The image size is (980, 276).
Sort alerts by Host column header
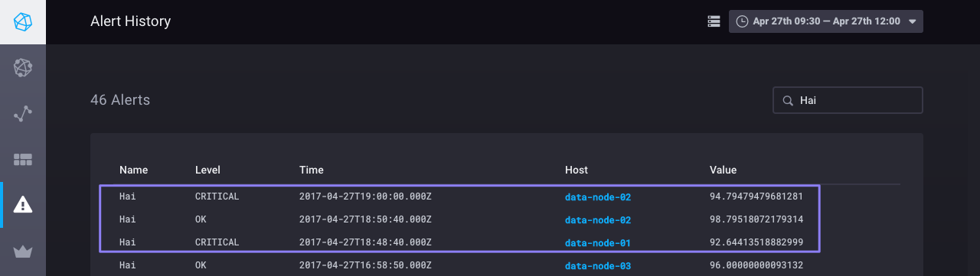click(x=577, y=170)
